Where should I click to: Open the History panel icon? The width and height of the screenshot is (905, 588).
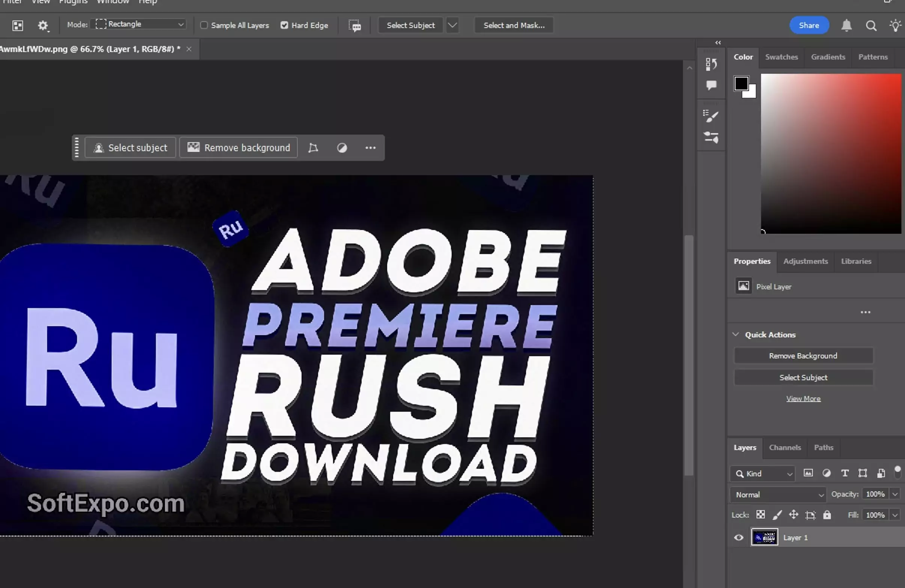coord(711,64)
